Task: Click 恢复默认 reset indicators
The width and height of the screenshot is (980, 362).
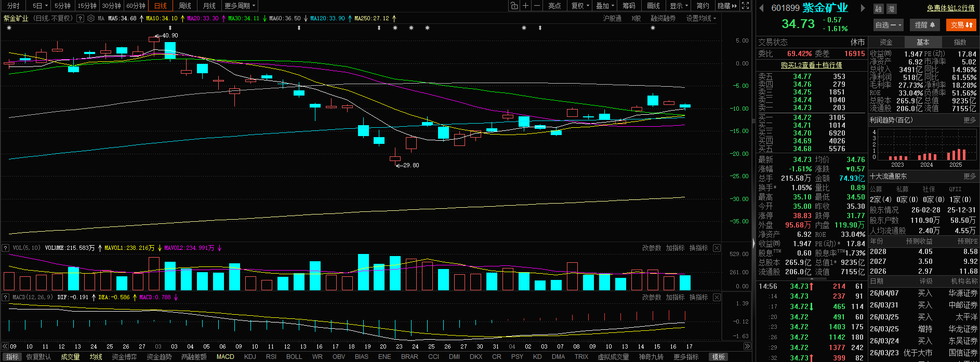Action: 39,357
